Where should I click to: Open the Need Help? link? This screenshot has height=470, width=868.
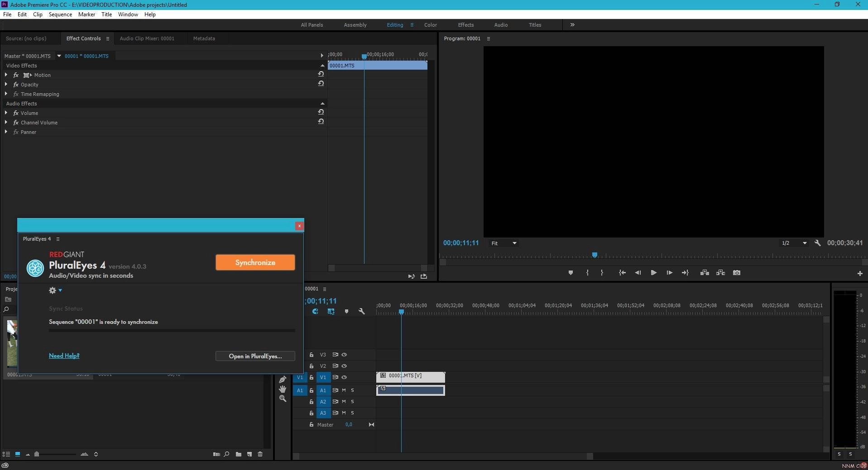64,356
